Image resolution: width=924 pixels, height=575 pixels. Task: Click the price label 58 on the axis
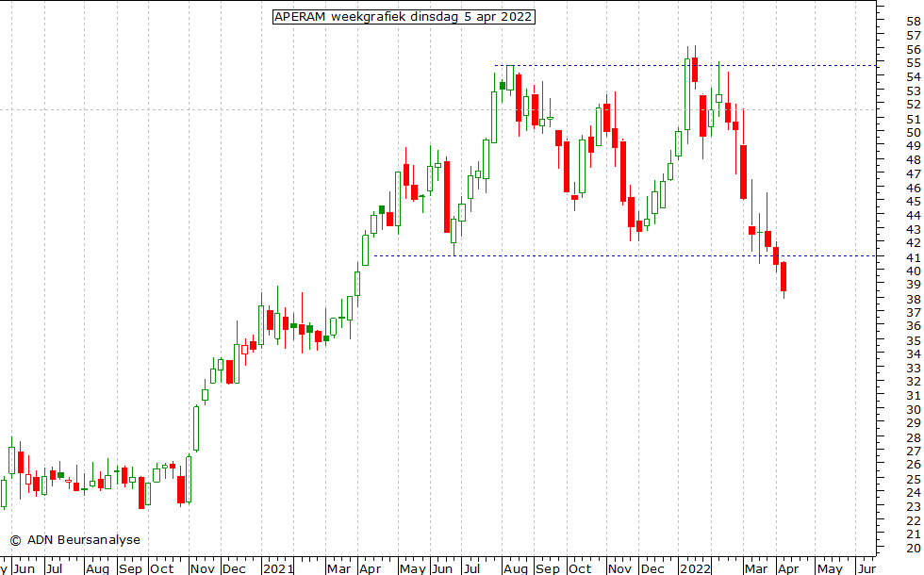pos(914,22)
